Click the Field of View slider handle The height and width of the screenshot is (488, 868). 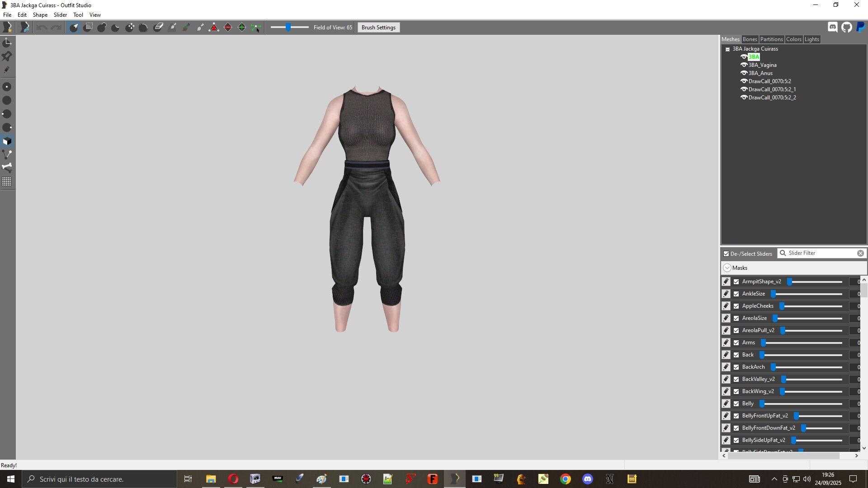[x=288, y=28]
